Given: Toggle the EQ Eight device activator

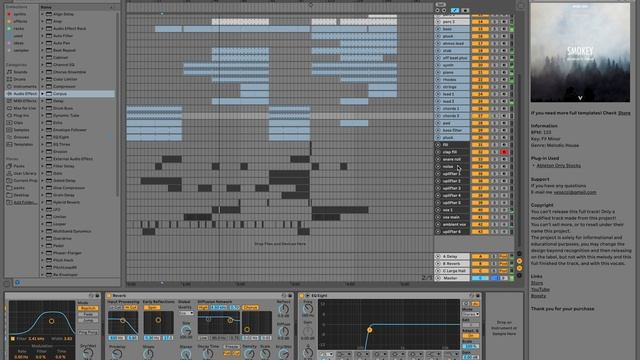Looking at the screenshot, I should point(302,296).
